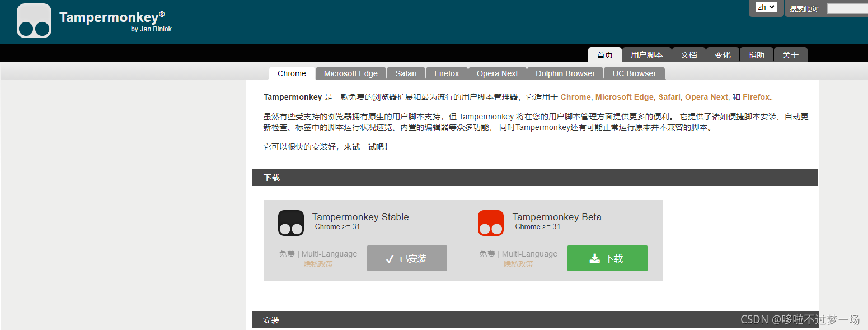Click the gray 已安装 button

(x=407, y=258)
